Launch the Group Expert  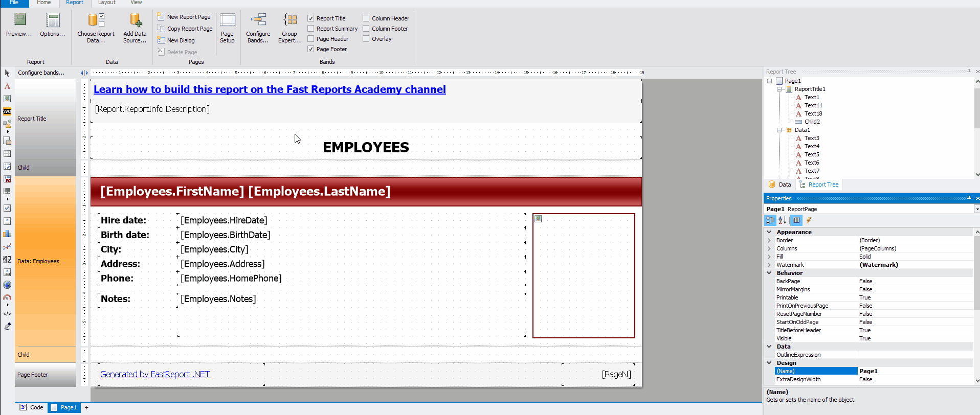click(x=289, y=28)
